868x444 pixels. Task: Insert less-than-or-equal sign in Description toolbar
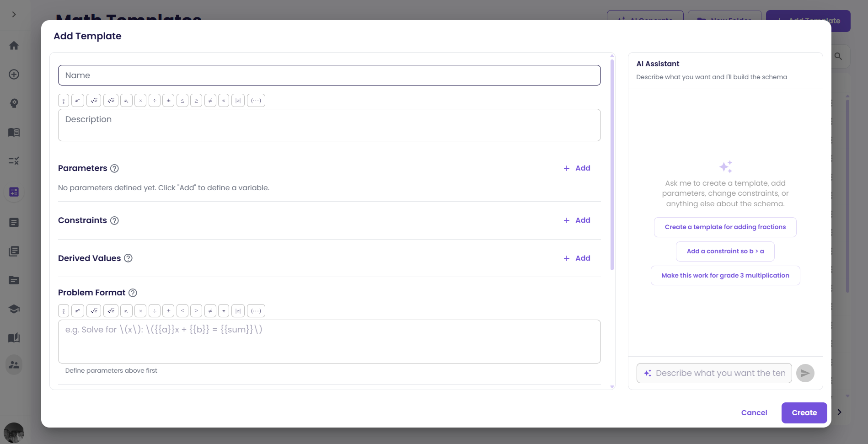[182, 101]
